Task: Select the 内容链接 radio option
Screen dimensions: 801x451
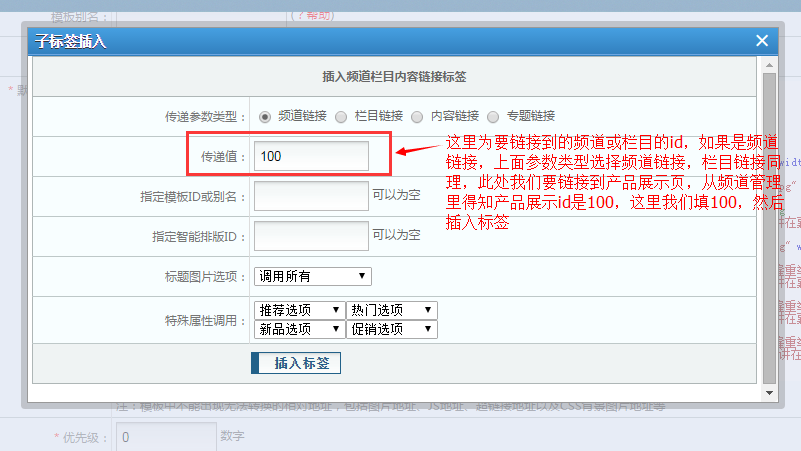Action: (x=418, y=116)
